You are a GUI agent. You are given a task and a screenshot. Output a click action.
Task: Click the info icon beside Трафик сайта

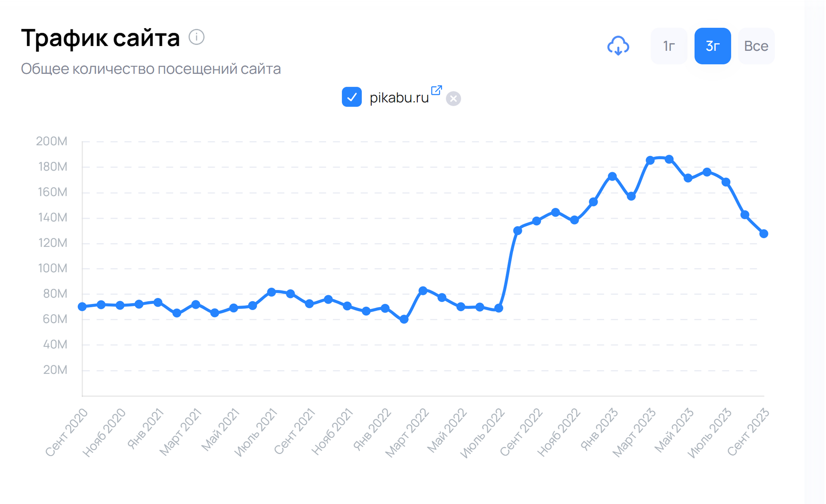coord(196,37)
